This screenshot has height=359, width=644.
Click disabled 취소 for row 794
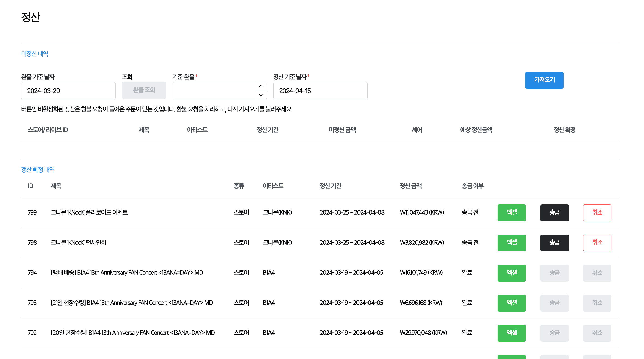tap(597, 273)
